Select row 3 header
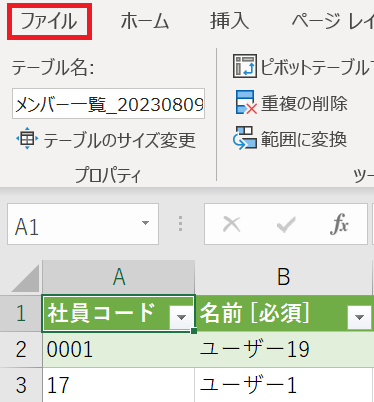 coord(21,385)
